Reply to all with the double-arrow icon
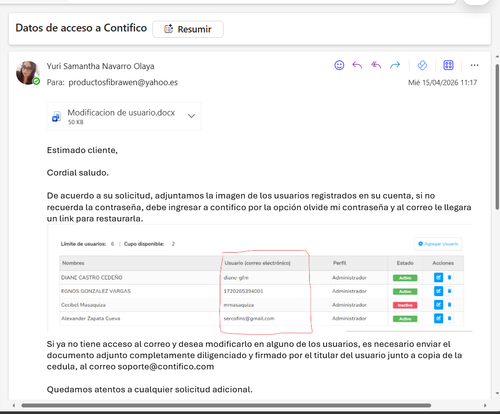 click(376, 65)
